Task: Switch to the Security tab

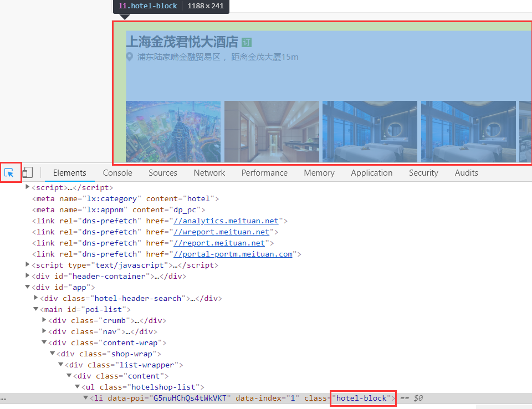Action: (x=423, y=173)
